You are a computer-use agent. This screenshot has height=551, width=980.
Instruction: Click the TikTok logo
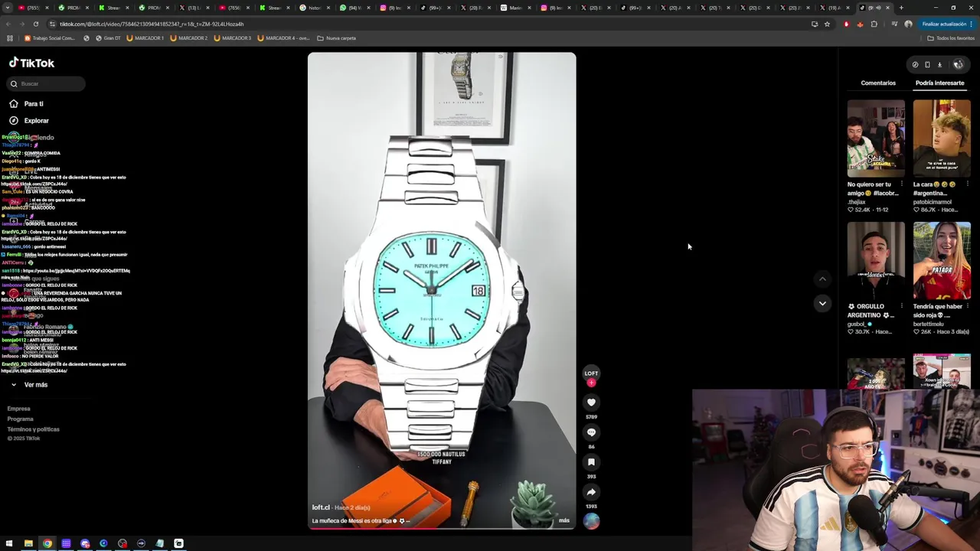click(31, 64)
